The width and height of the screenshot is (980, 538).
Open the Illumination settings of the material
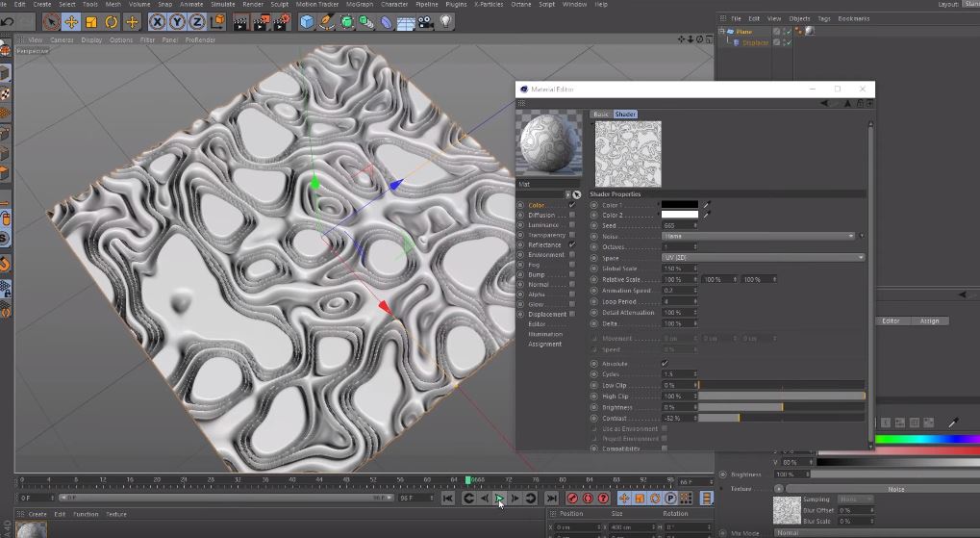tap(545, 334)
